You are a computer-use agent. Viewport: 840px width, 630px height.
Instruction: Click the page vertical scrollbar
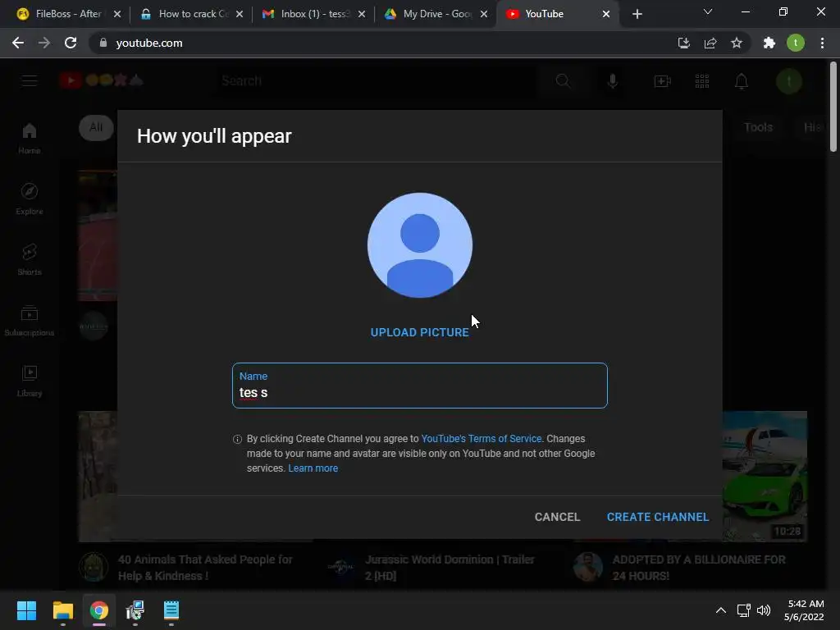pos(833,107)
